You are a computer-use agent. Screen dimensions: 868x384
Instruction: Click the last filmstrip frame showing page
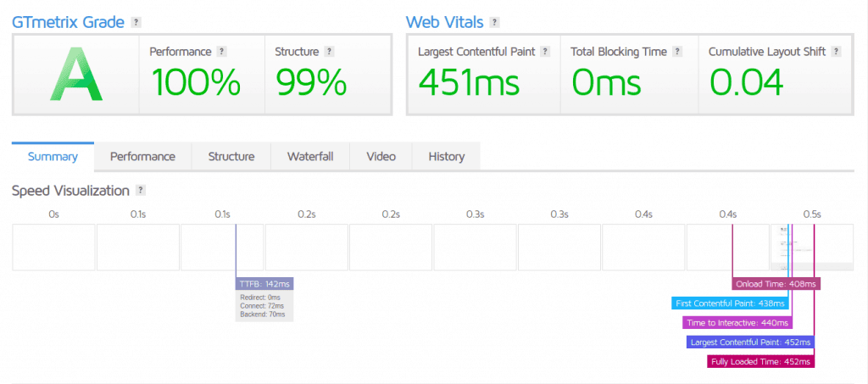(812, 248)
